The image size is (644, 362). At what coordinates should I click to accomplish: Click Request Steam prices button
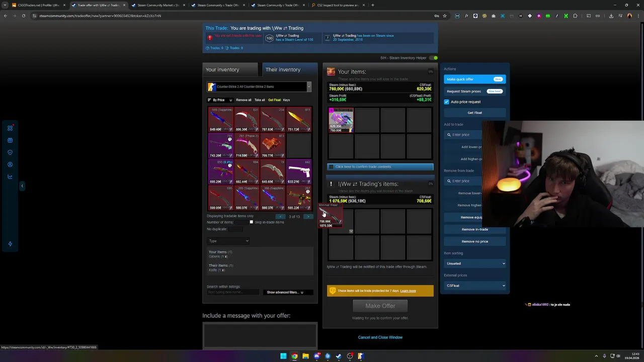(474, 91)
